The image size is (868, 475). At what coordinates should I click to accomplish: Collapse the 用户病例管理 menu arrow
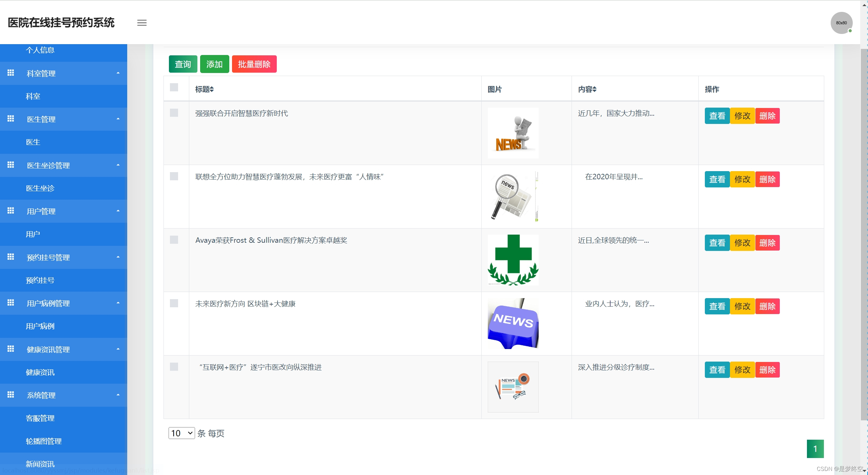[118, 303]
